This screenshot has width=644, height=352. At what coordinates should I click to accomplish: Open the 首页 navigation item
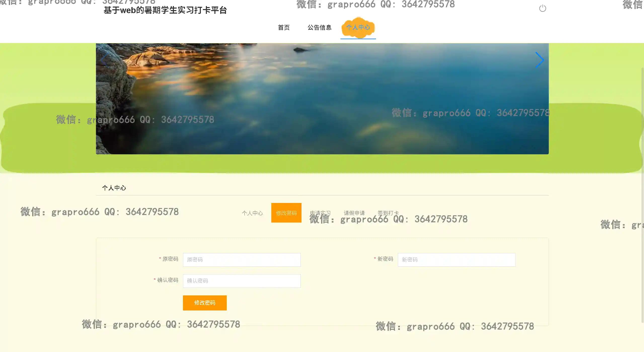(x=284, y=27)
